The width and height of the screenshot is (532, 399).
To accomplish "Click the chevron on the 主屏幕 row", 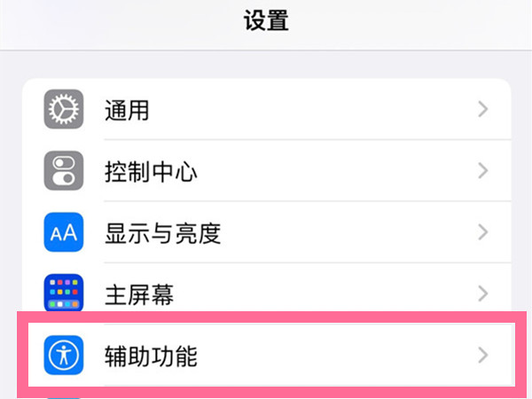I will (483, 294).
